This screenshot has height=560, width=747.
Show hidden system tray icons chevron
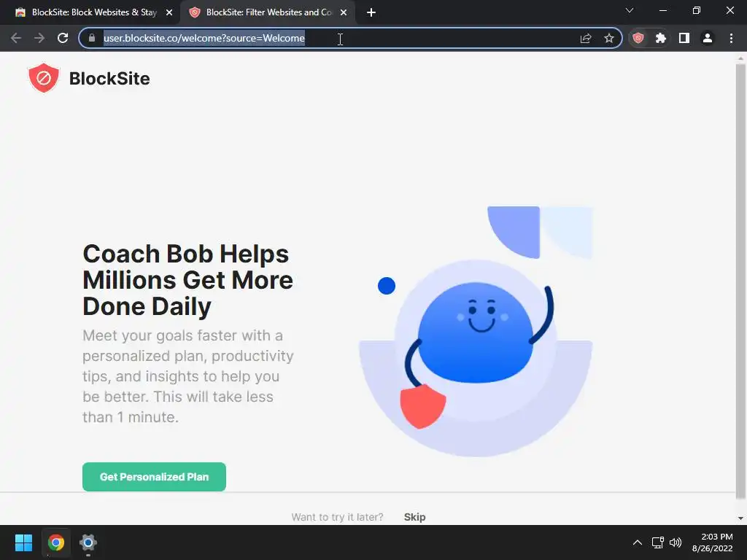(637, 542)
